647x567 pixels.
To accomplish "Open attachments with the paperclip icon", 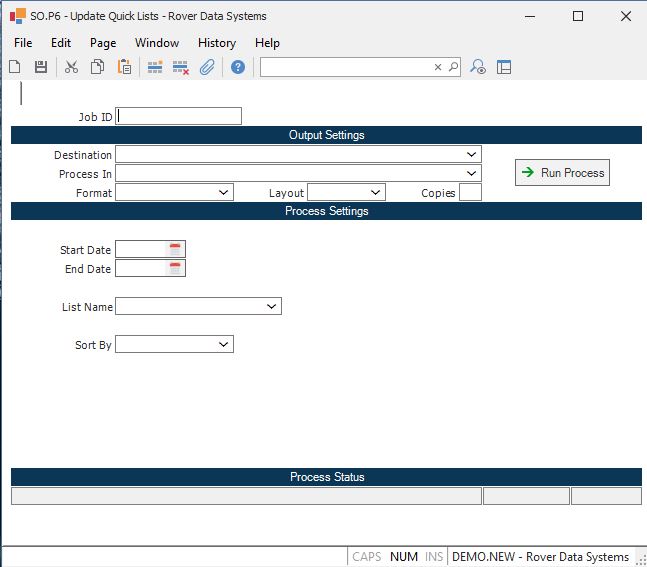I will point(207,67).
